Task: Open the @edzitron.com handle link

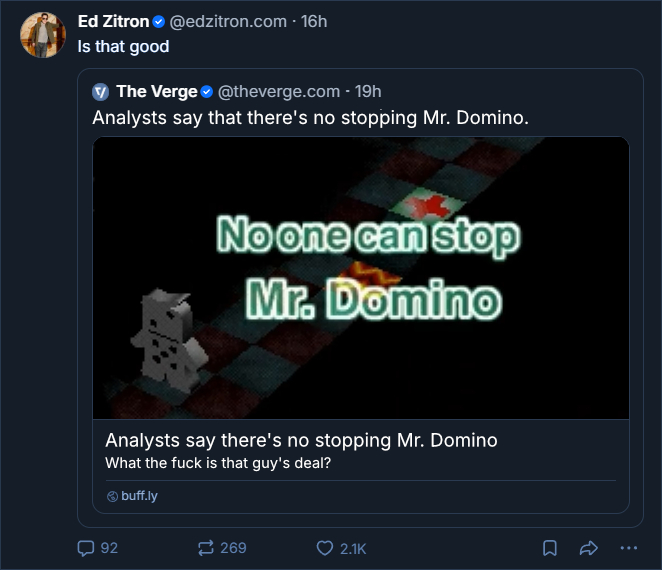Action: point(227,22)
